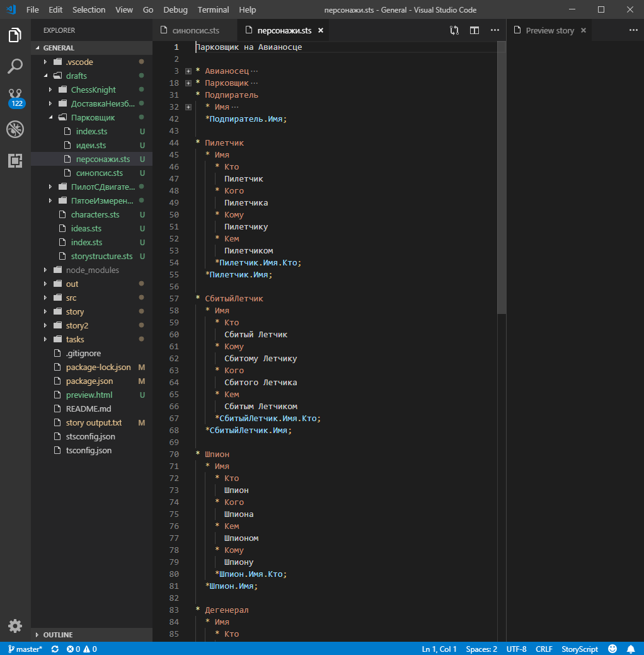The width and height of the screenshot is (644, 655).
Task: Click the errors count icon in status bar
Action: [x=74, y=649]
